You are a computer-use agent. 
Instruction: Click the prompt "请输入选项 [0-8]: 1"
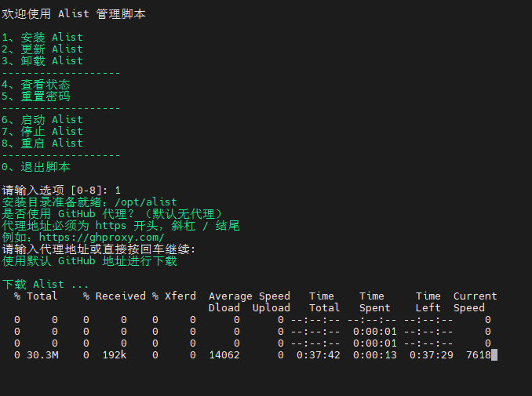[61, 191]
